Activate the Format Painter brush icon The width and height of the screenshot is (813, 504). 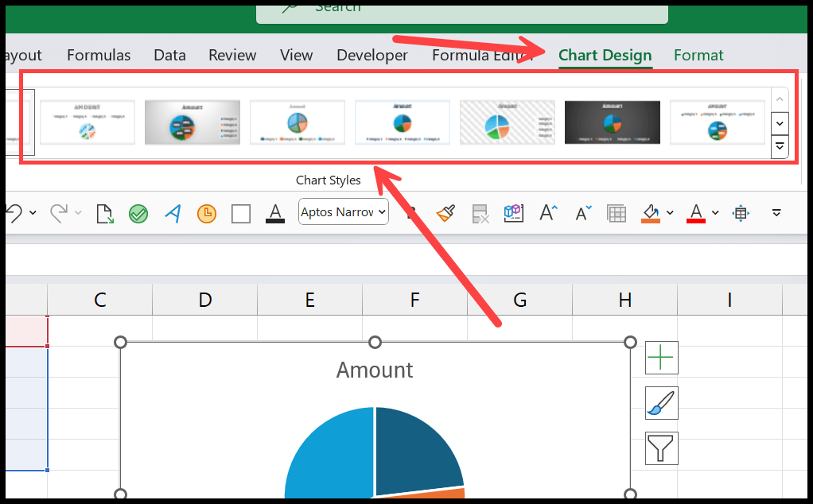pyautogui.click(x=446, y=213)
